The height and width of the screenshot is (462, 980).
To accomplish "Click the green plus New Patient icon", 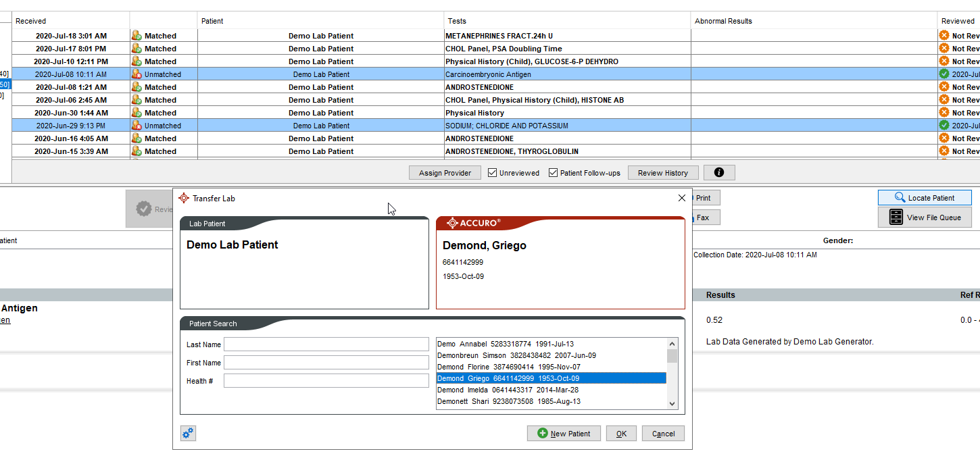I will (542, 434).
